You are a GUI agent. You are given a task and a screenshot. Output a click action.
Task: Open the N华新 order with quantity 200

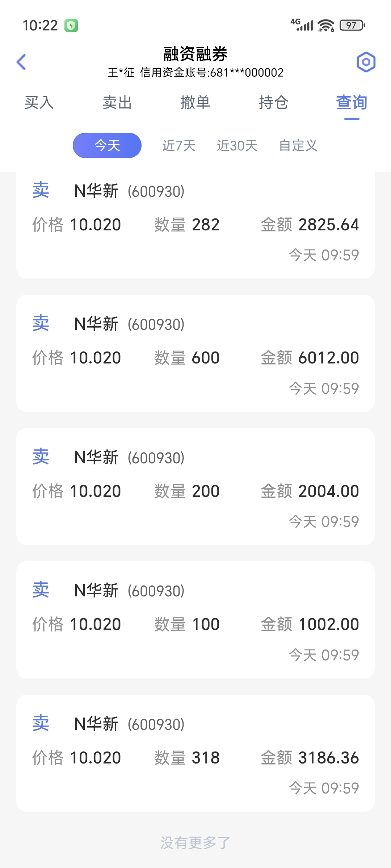click(195, 487)
